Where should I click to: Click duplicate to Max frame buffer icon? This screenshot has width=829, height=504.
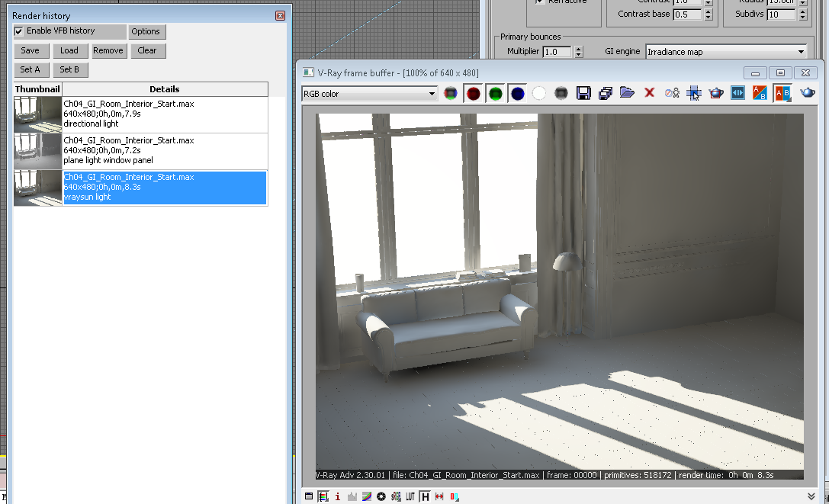(x=672, y=93)
